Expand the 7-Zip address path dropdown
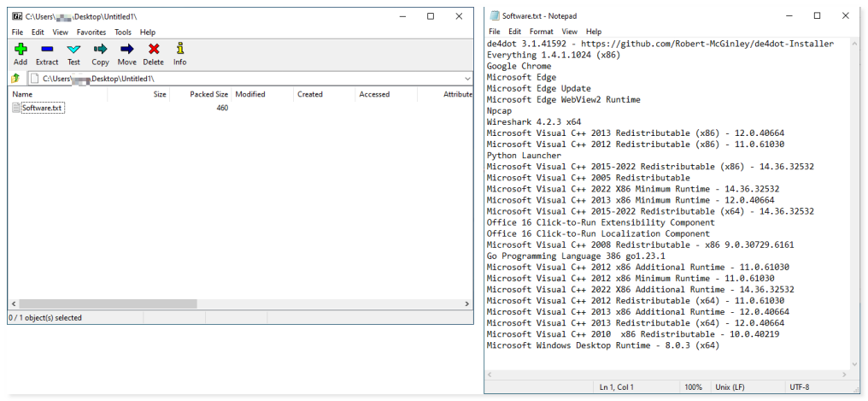The image size is (868, 401). point(466,78)
